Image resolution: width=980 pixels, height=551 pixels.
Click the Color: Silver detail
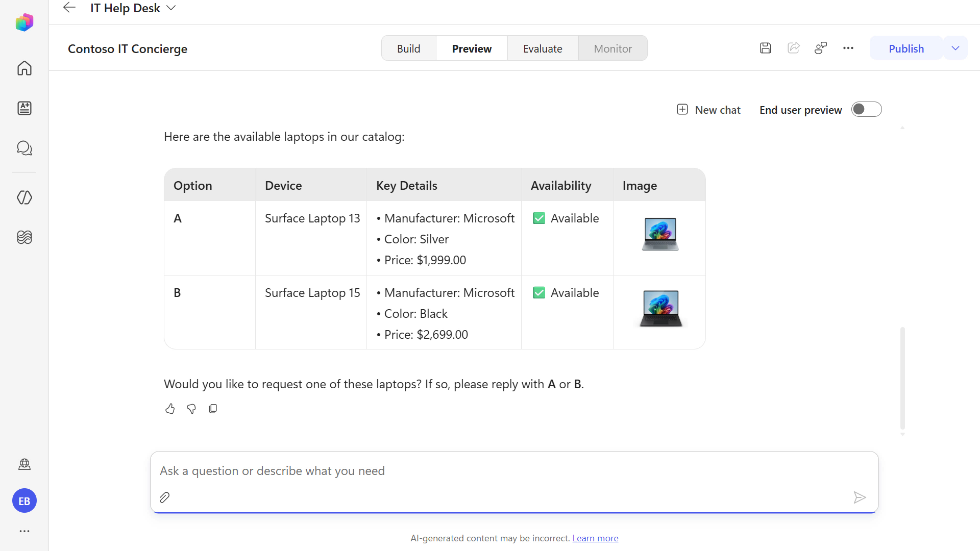tap(416, 239)
